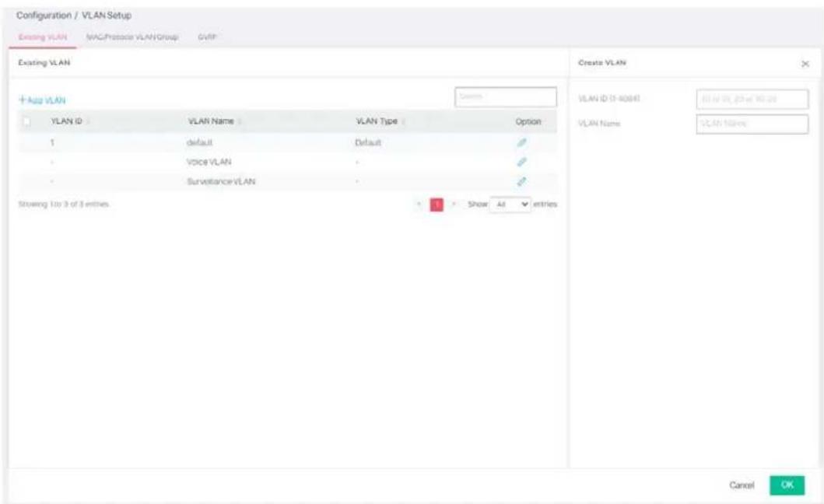Open the MAC/Protocol VLAN Group tab

pos(132,37)
